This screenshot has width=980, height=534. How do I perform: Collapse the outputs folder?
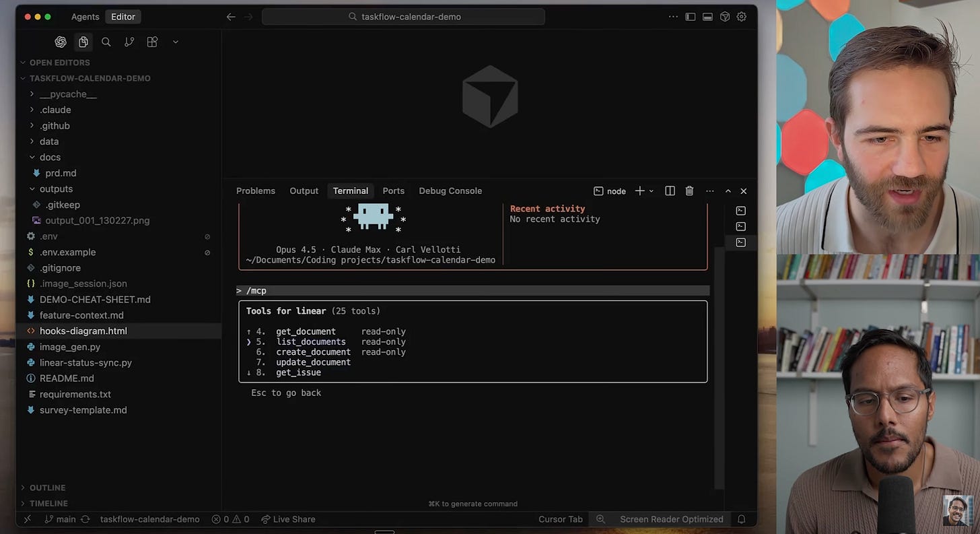click(x=56, y=189)
